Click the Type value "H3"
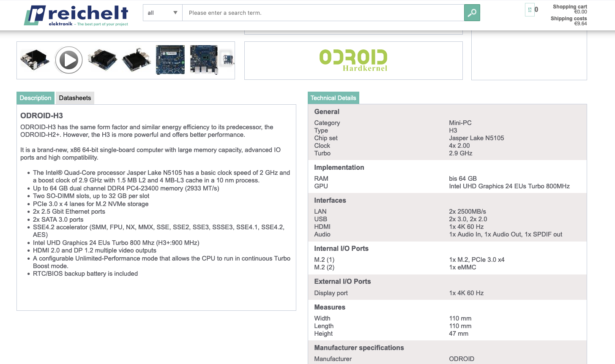The image size is (615, 364). [x=453, y=130]
